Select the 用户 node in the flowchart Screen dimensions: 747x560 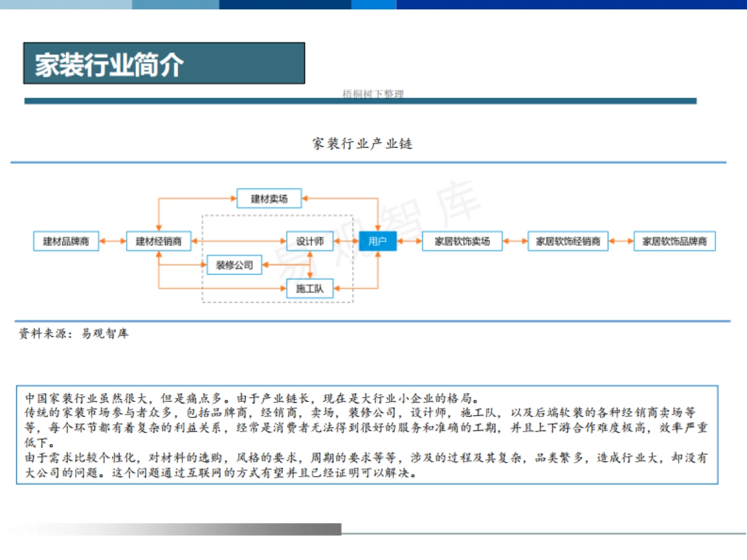[x=379, y=241]
